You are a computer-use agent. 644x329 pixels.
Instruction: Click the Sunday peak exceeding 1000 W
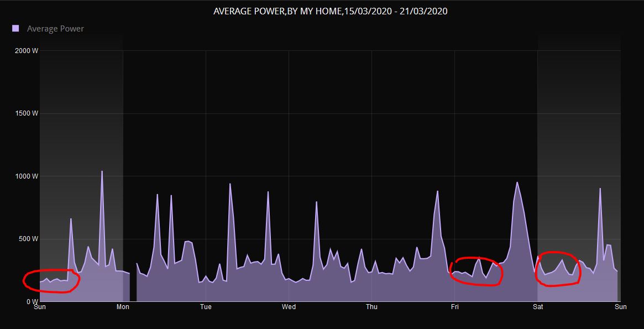(x=102, y=172)
